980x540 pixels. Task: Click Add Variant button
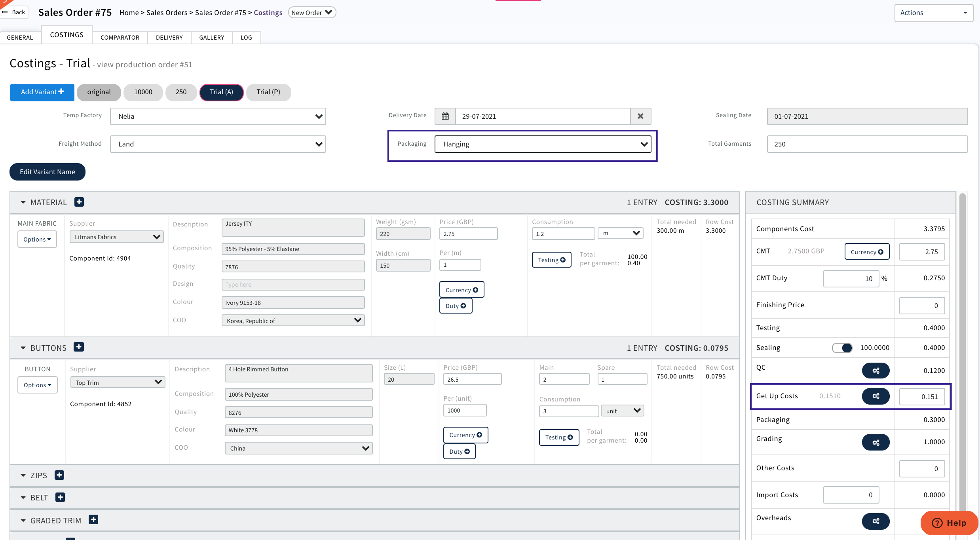click(42, 92)
